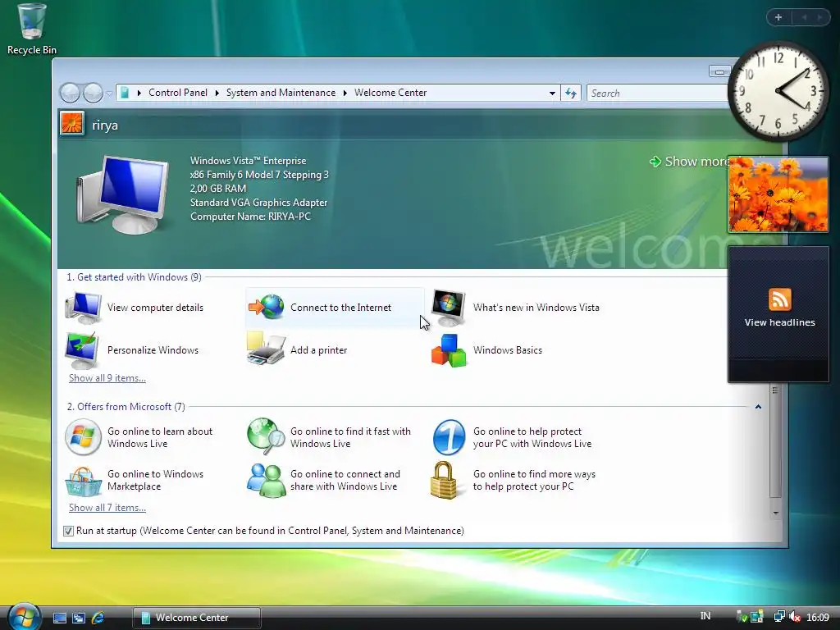The image size is (840, 630).
Task: Click the Connect to the Internet globe icon
Action: pyautogui.click(x=267, y=308)
